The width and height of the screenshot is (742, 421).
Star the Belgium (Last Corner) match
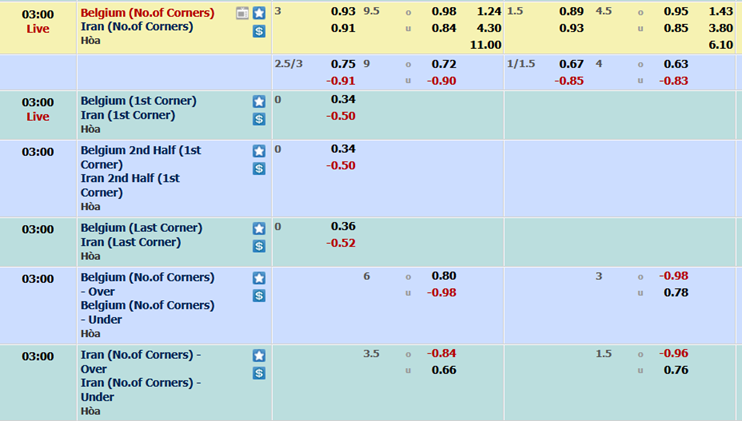click(259, 228)
